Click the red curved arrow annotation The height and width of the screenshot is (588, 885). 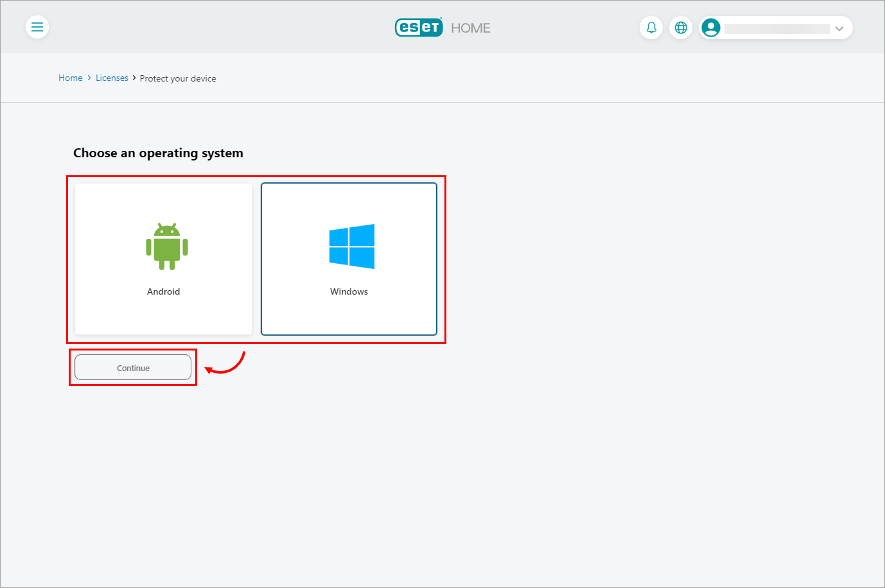coord(225,363)
